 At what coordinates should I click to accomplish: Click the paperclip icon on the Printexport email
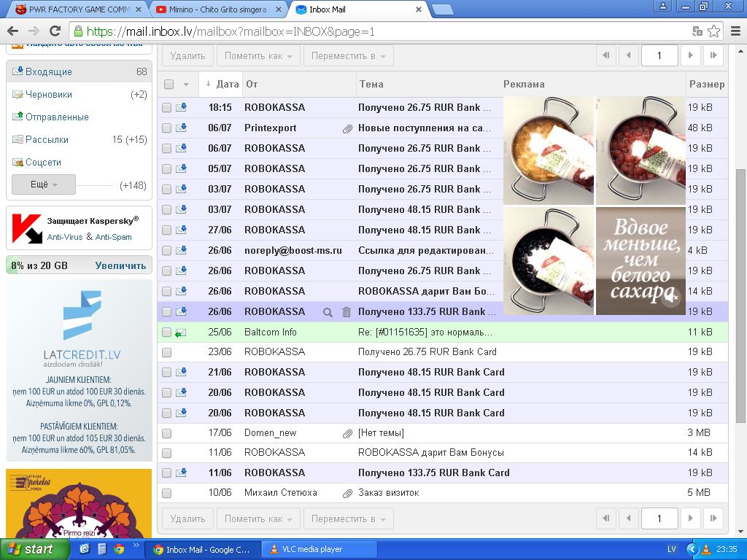(x=348, y=128)
